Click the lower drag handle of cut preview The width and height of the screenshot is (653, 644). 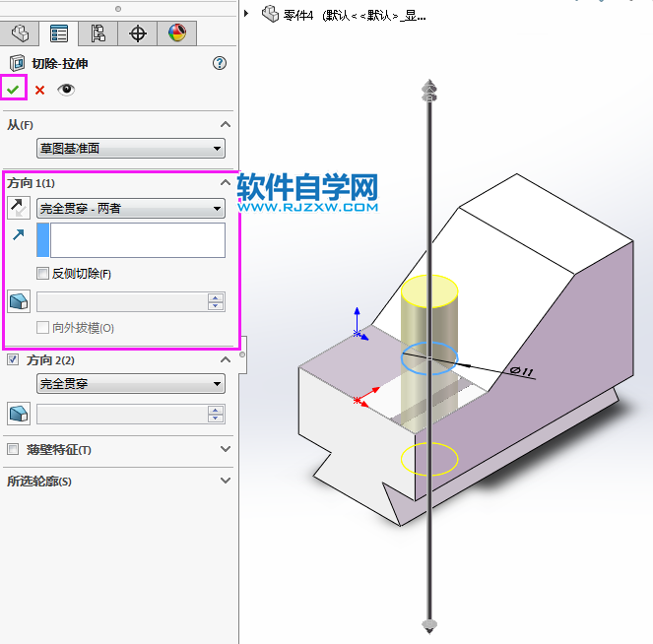(429, 625)
